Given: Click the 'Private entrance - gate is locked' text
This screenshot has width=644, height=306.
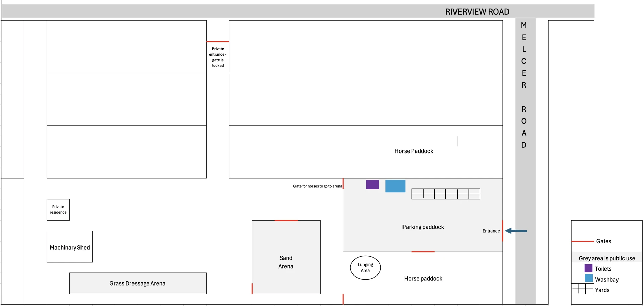Looking at the screenshot, I should click(x=218, y=57).
